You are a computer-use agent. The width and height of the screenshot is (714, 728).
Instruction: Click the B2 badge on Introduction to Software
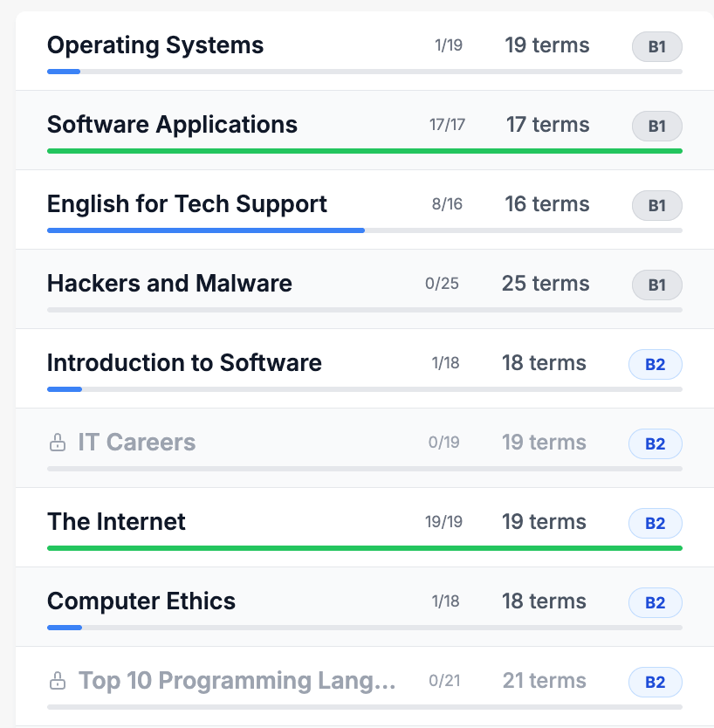pos(655,364)
